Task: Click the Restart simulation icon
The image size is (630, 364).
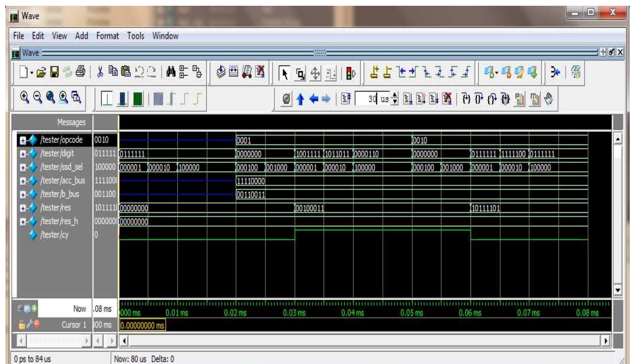Action: (x=346, y=99)
